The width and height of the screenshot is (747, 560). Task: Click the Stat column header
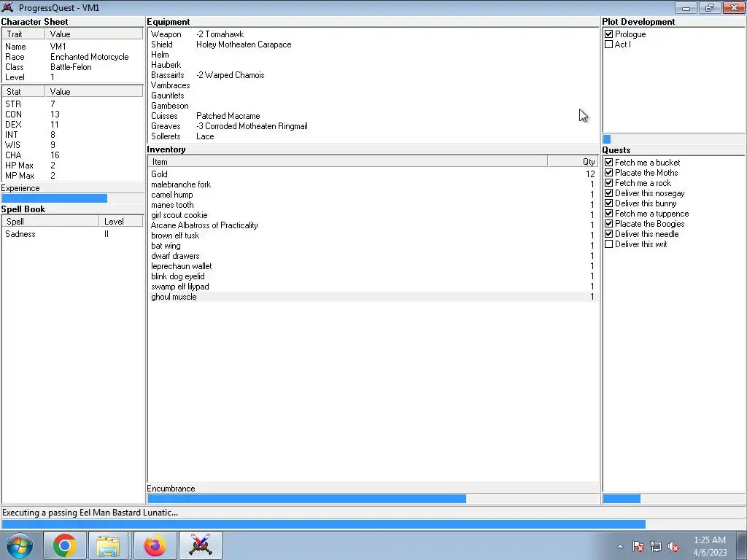pyautogui.click(x=24, y=91)
